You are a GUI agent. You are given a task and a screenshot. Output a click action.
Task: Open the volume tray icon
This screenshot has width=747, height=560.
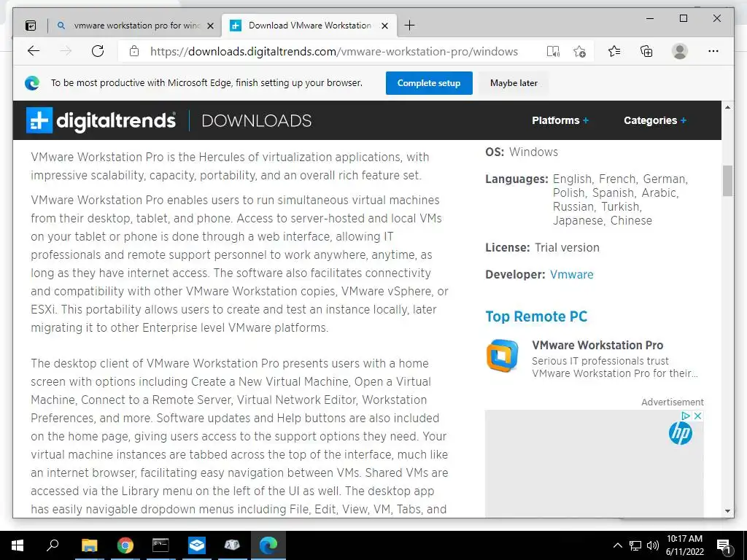pyautogui.click(x=653, y=545)
